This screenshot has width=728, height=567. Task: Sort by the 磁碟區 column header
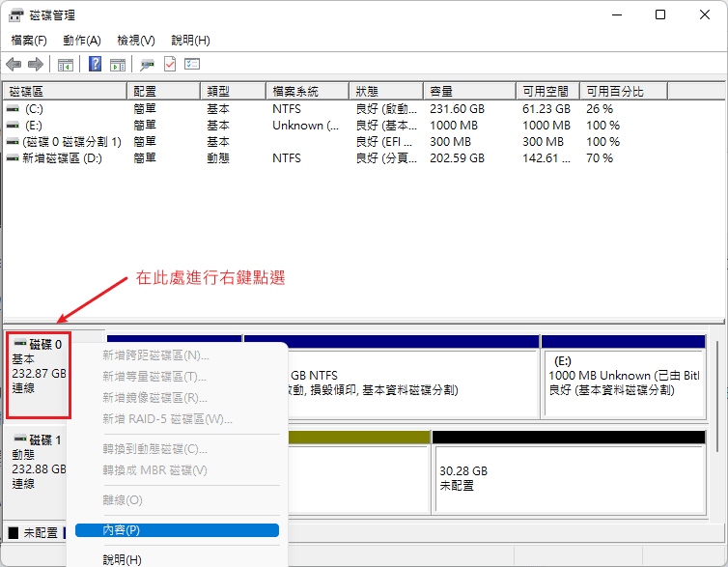65,92
